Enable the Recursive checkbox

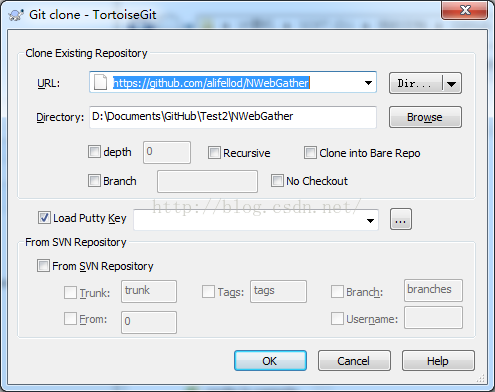pos(214,153)
